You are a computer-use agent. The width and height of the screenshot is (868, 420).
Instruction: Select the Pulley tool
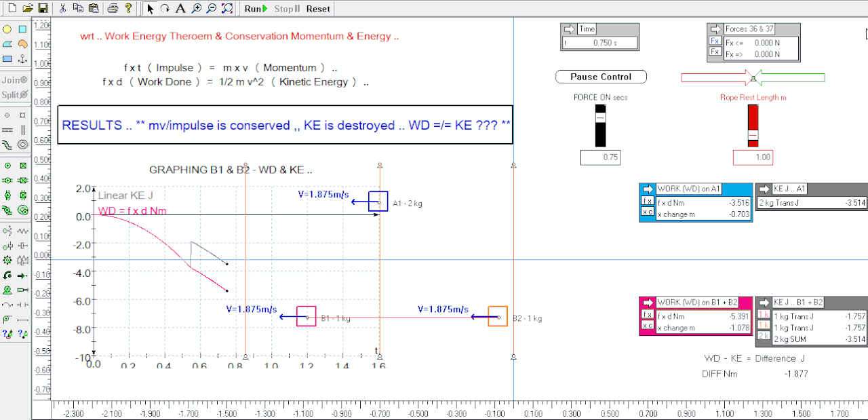[x=8, y=319]
